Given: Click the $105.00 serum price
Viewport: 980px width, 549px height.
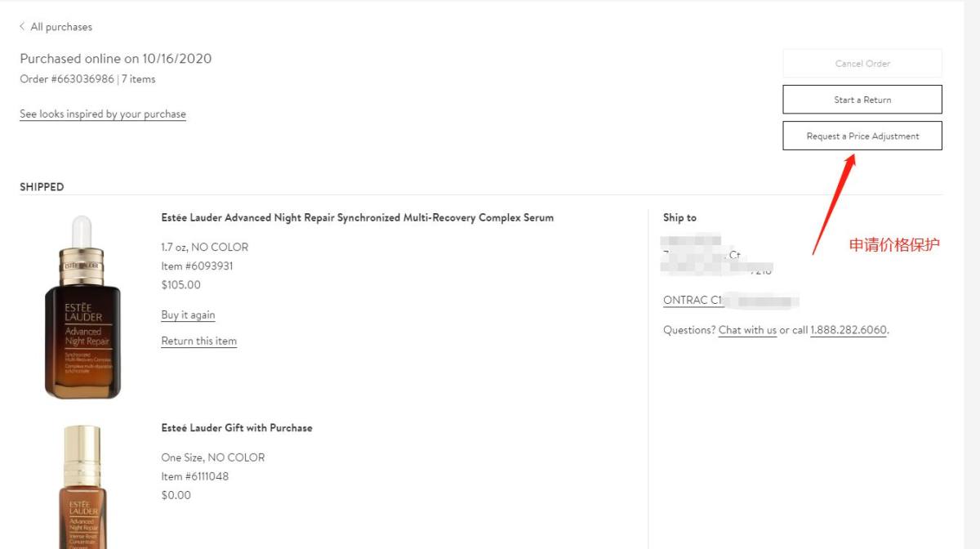Looking at the screenshot, I should pos(180,285).
